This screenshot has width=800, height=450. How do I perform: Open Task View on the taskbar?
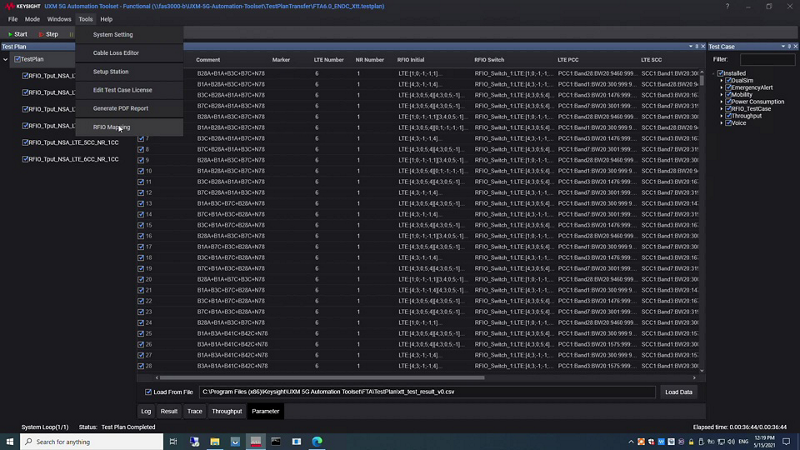[173, 441]
